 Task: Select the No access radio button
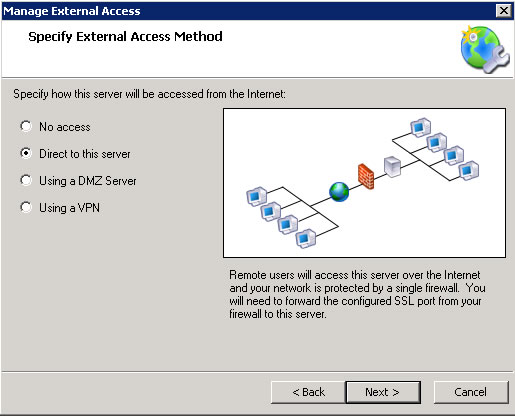(26, 126)
